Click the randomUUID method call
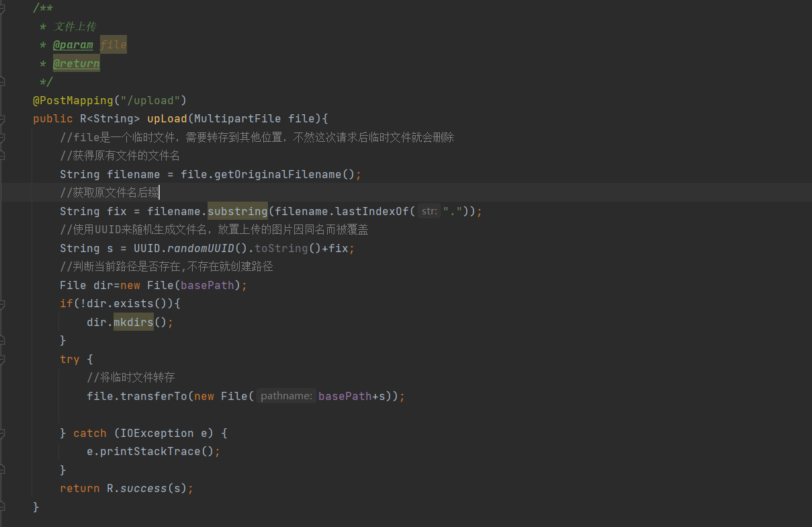This screenshot has width=812, height=527. [x=201, y=248]
